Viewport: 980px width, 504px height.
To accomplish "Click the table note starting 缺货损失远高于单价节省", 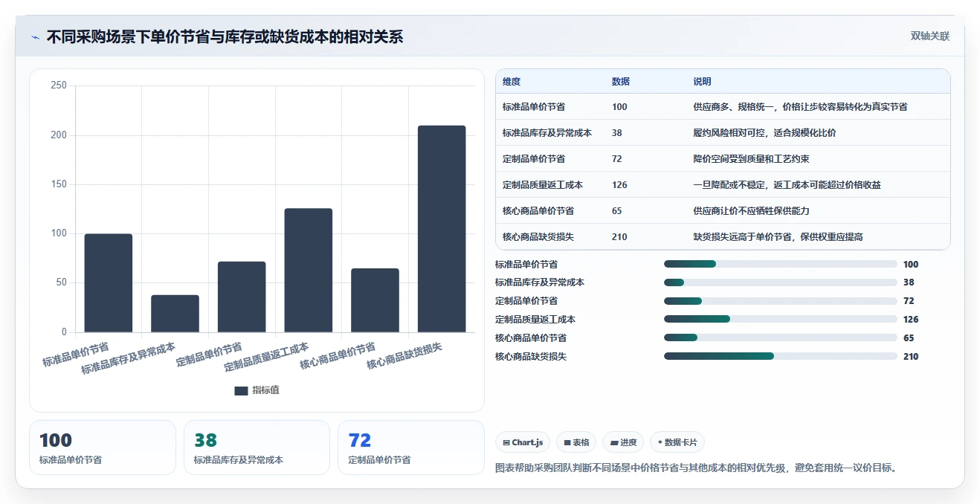I will point(778,237).
